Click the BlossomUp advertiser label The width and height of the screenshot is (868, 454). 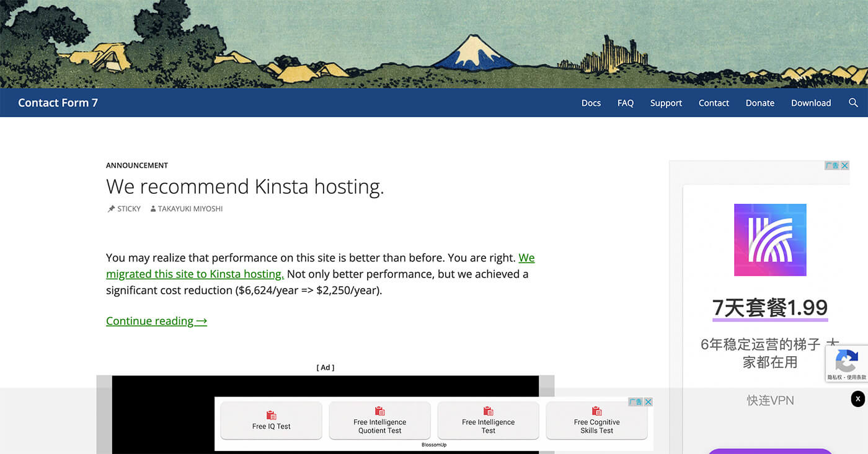pyautogui.click(x=434, y=445)
